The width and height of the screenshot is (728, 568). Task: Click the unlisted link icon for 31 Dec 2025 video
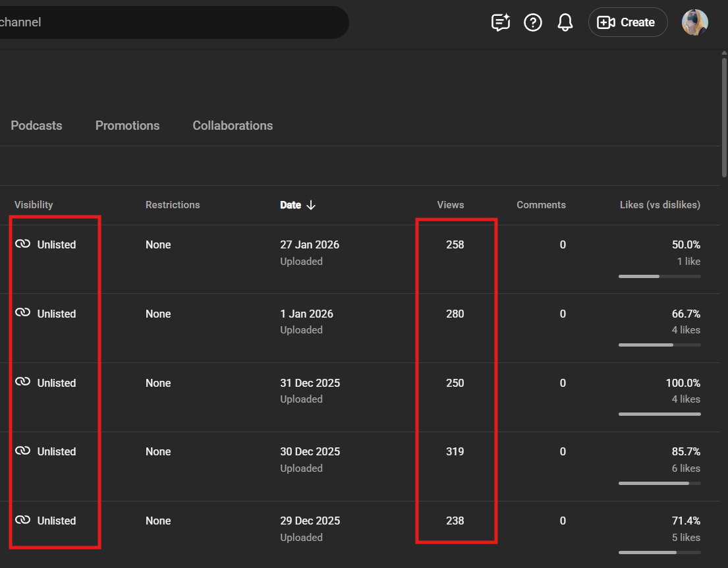[23, 382]
